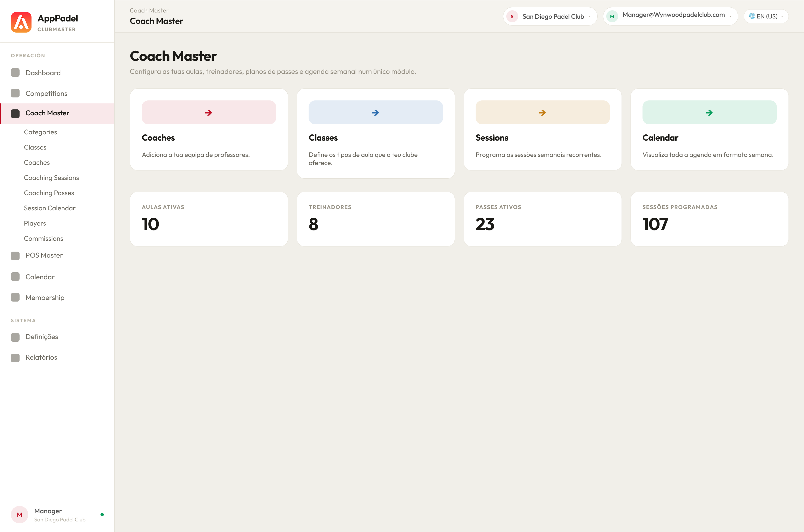This screenshot has width=804, height=532.
Task: Open Categories submenu item
Action: [40, 132]
